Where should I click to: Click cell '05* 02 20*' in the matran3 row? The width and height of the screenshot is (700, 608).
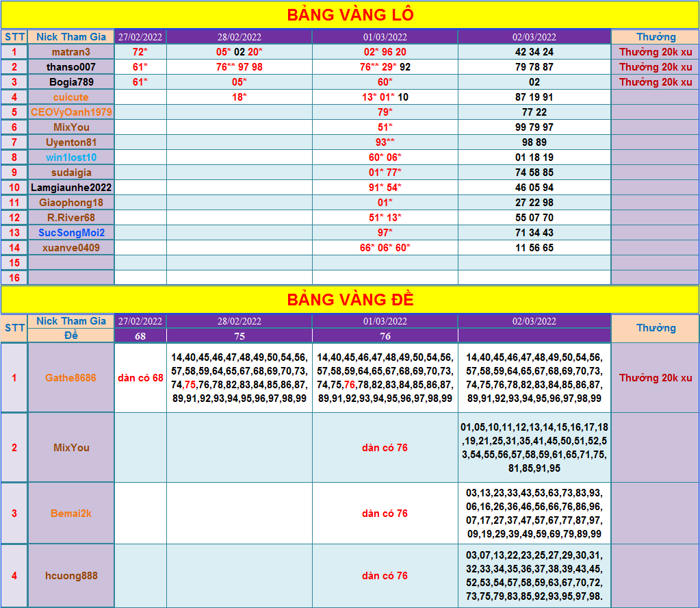(239, 52)
